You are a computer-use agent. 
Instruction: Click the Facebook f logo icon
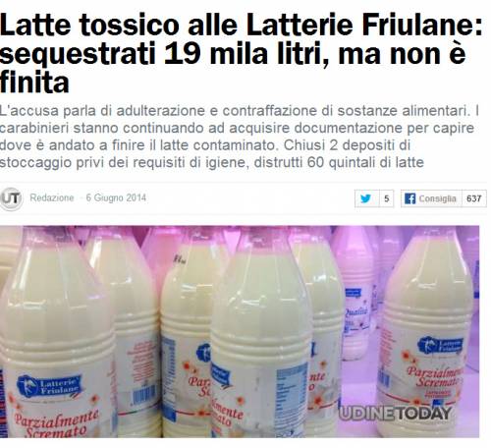pyautogui.click(x=409, y=198)
